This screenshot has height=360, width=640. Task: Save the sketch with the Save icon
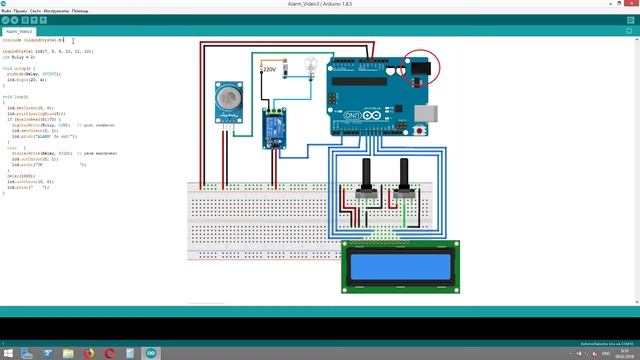click(x=43, y=20)
